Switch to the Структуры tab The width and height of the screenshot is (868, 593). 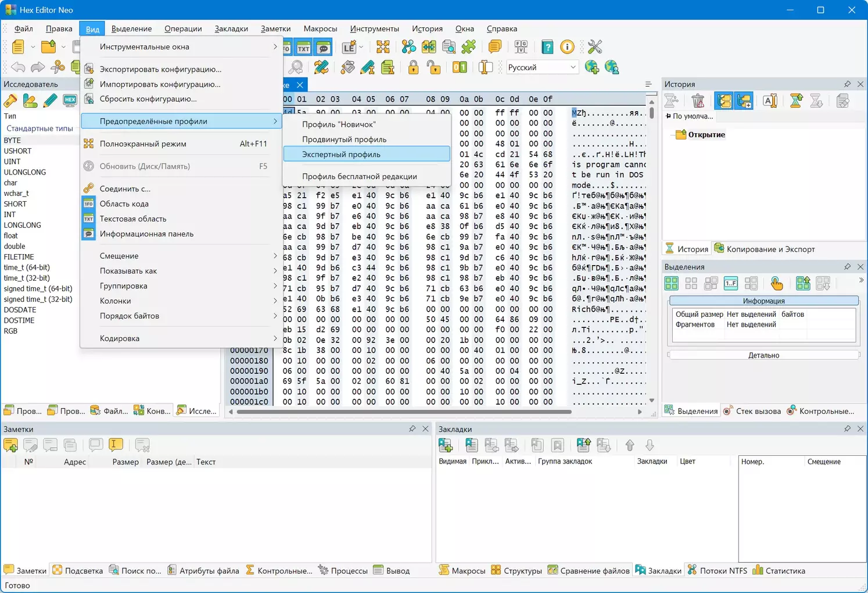point(517,570)
